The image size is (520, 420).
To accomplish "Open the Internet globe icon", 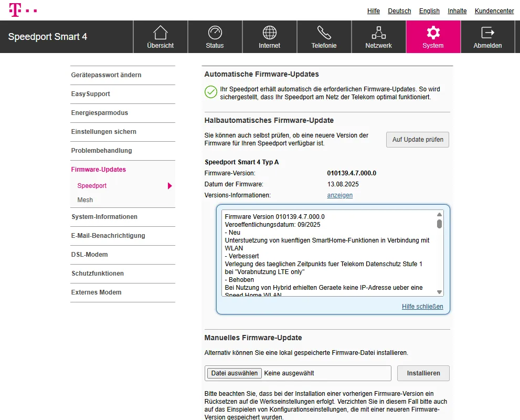I will pos(269,32).
